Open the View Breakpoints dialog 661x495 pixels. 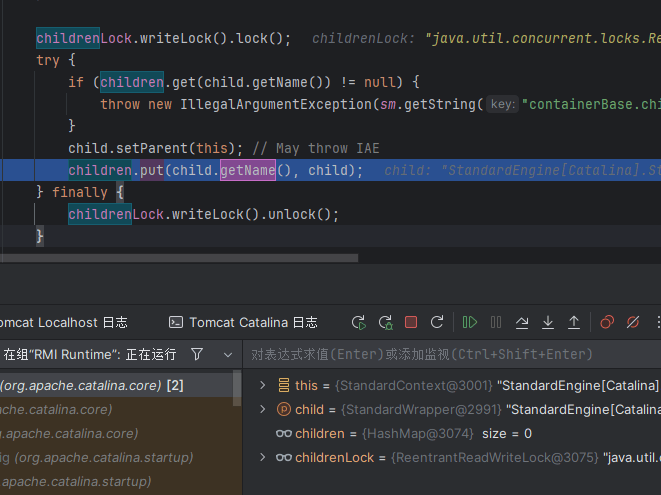[x=607, y=322]
